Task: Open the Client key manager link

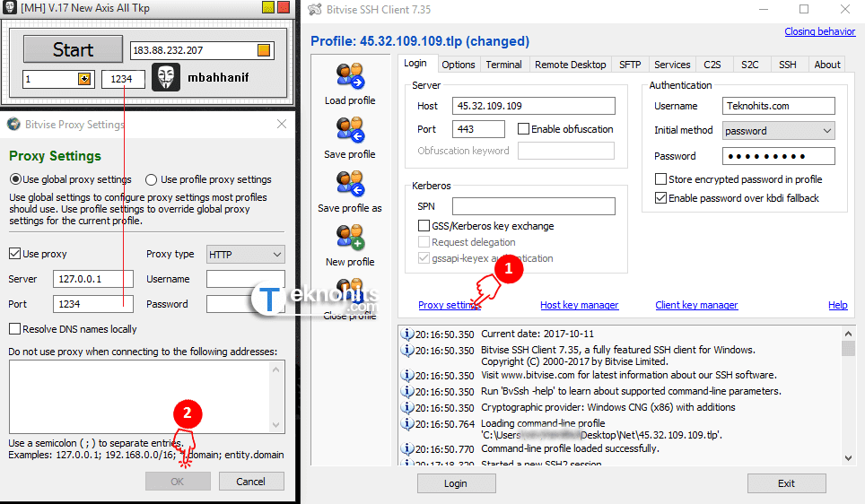Action: (696, 305)
